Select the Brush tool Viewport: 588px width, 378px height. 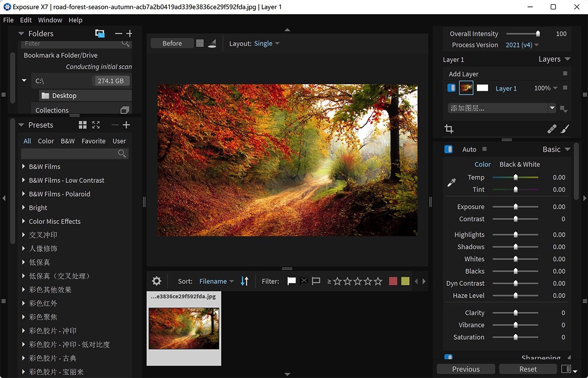(564, 129)
